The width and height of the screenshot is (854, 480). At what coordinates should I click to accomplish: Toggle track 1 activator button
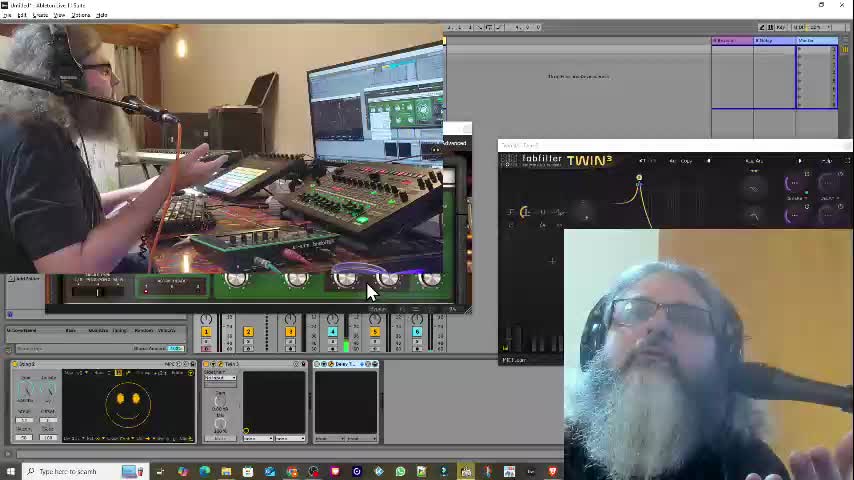[206, 332]
